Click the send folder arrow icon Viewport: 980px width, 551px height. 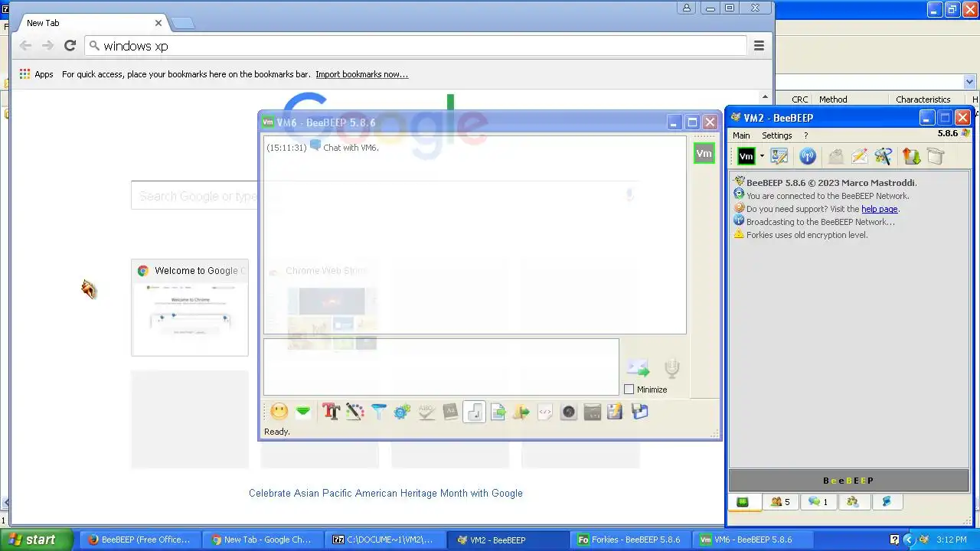point(521,412)
